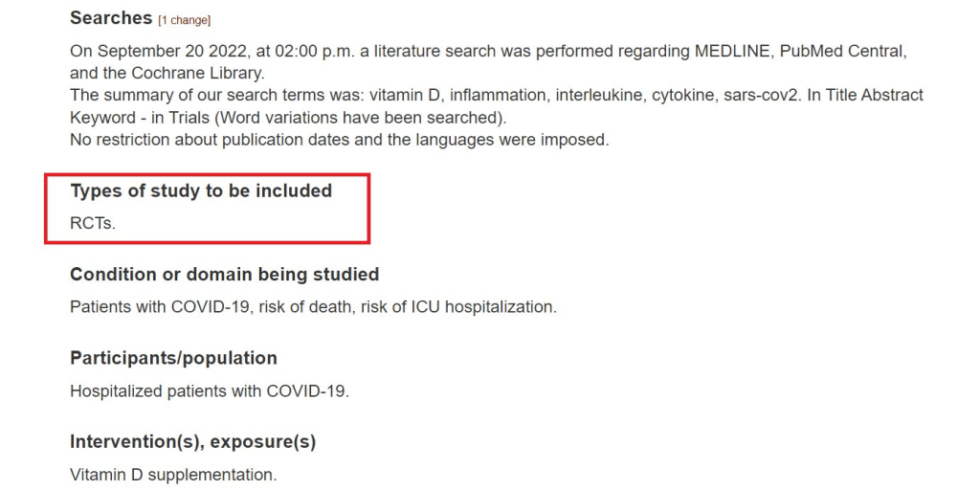The width and height of the screenshot is (980, 491).
Task: Click the "Patients with COVID-19, risk of death" line
Action: coord(212,307)
